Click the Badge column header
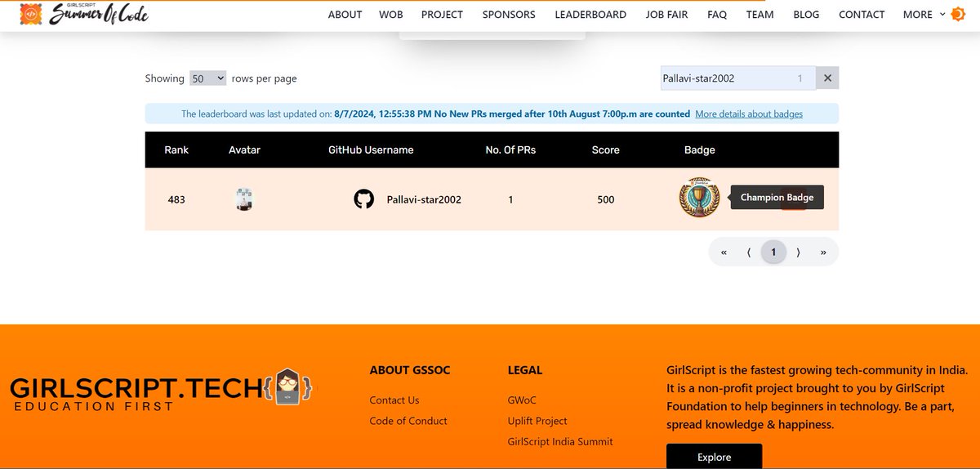980x469 pixels. click(x=700, y=150)
